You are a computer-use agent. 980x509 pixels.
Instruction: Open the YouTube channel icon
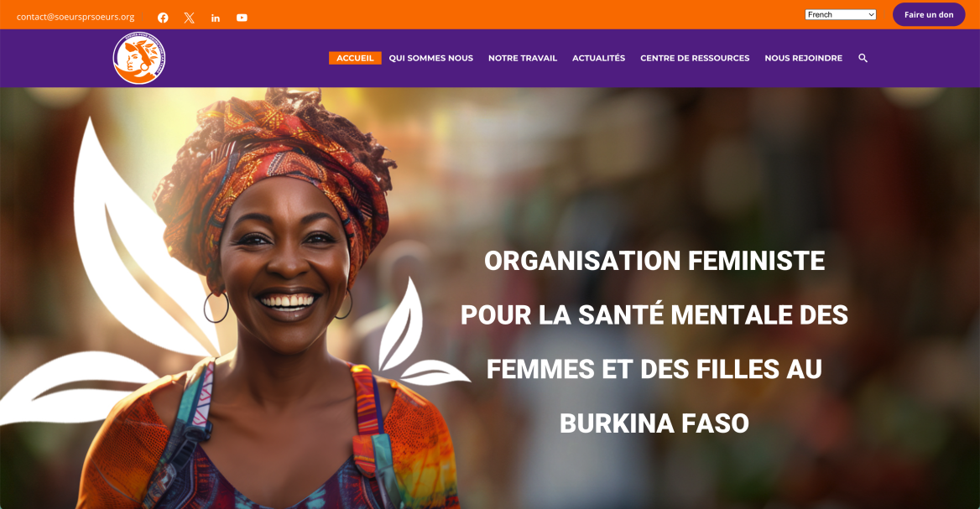[x=242, y=18]
